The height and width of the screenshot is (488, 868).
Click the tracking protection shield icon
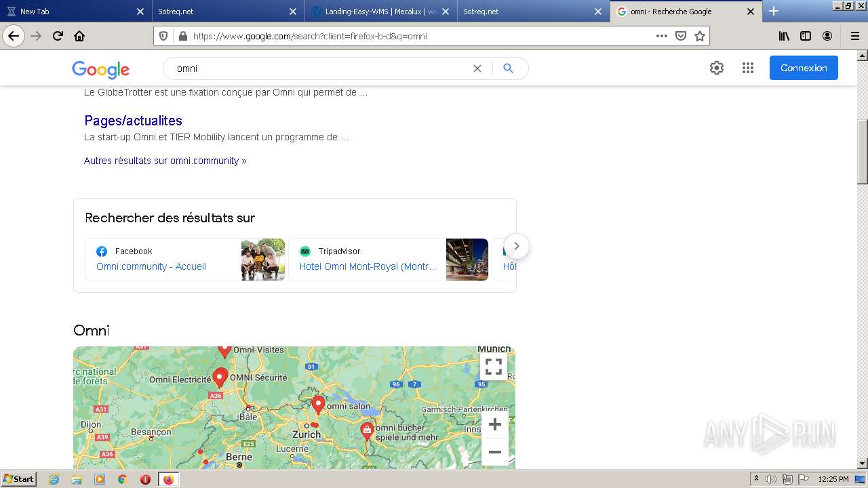tap(163, 36)
